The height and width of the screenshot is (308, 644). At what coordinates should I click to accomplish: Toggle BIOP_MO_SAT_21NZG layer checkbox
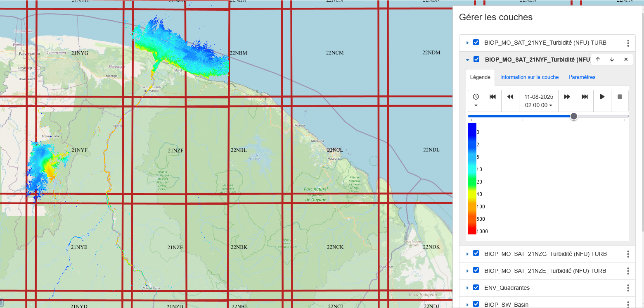476,253
